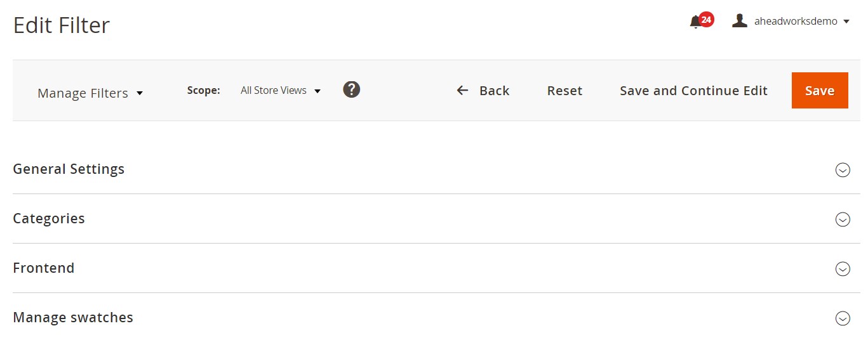Open the aheadworksdemo account menu
868x340 pixels.
(x=801, y=22)
